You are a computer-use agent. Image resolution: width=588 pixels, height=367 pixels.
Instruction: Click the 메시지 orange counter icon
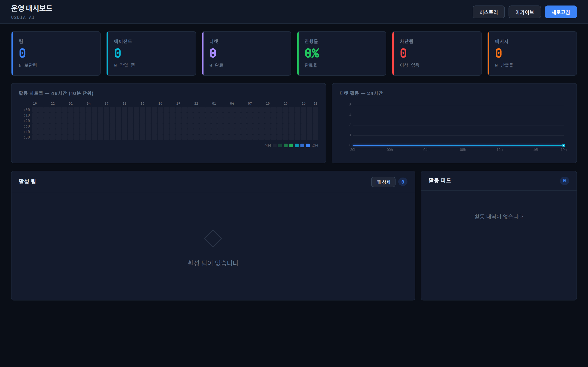point(499,53)
